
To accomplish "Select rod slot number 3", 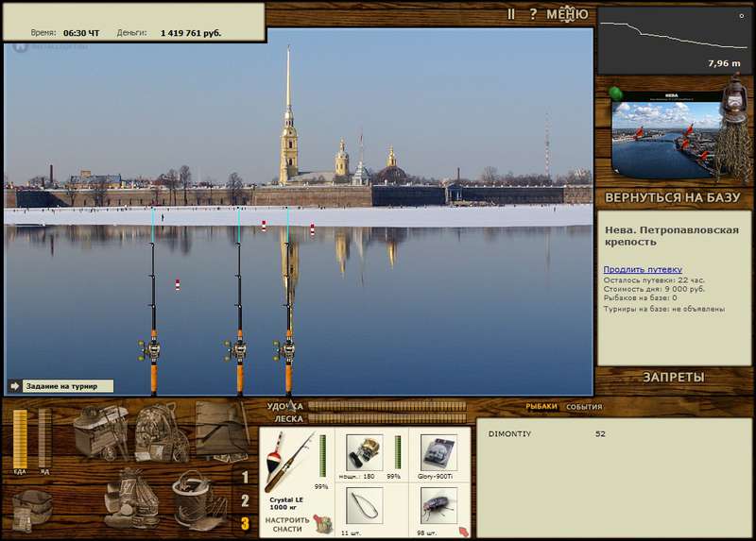I will 245,524.
